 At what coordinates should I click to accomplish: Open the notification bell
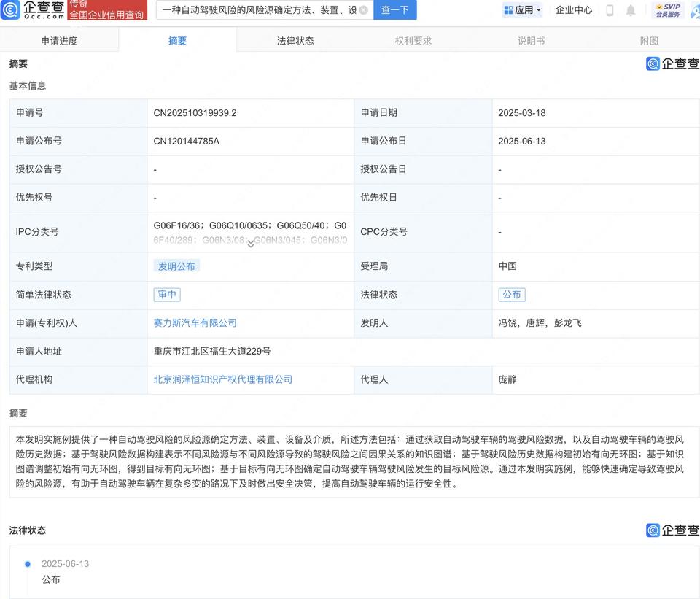(631, 10)
